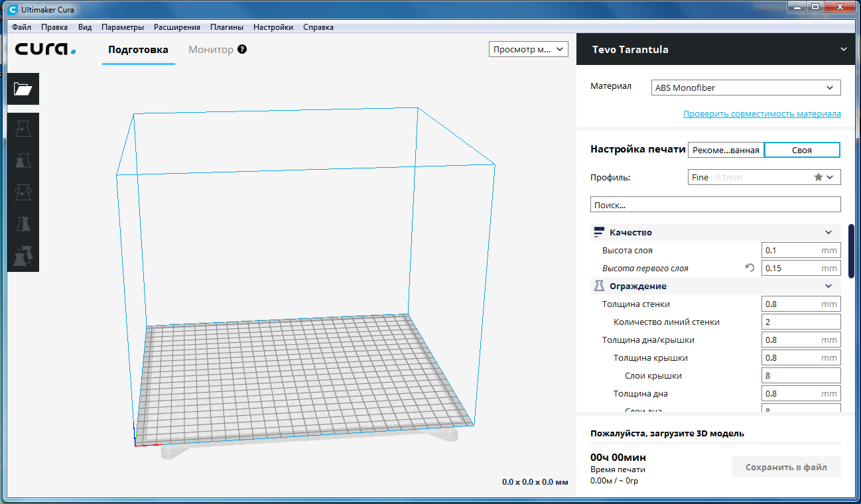861x504 pixels.
Task: Click the Толщина стенки value field
Action: pos(801,304)
